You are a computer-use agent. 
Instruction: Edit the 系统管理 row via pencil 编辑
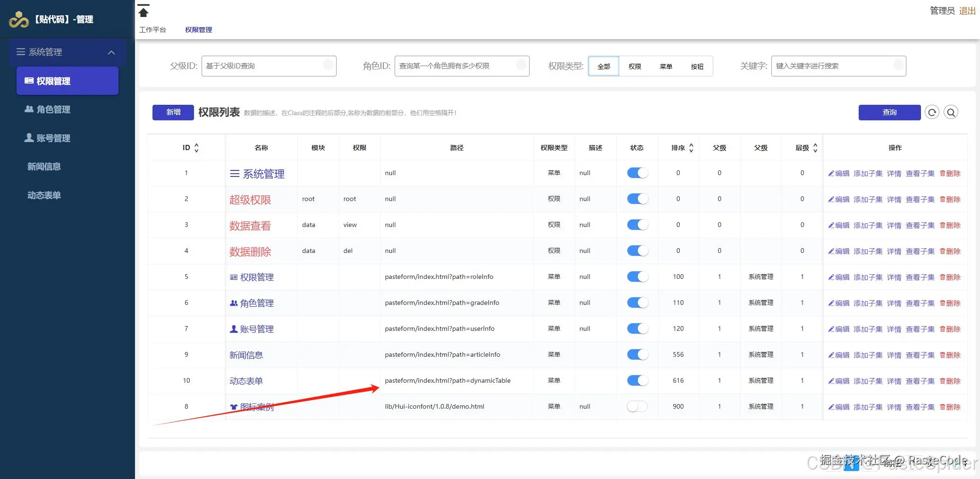[839, 174]
